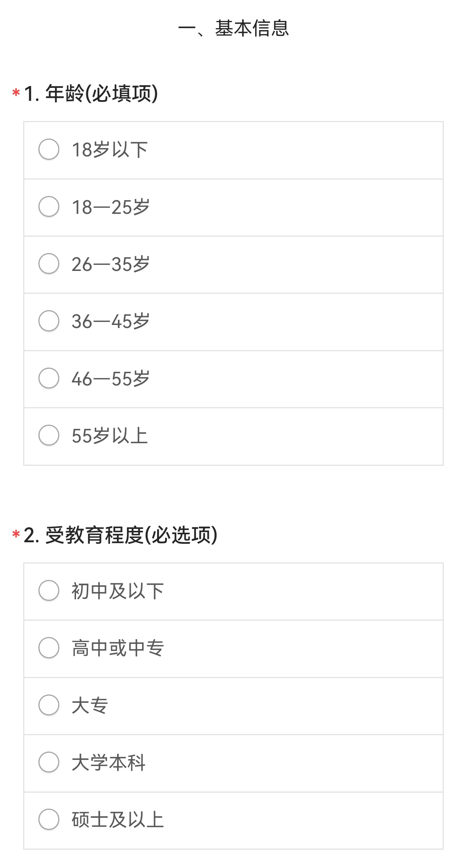The height and width of the screenshot is (868, 467).
Task: Select the 36—45岁 age radio button
Action: click(49, 321)
